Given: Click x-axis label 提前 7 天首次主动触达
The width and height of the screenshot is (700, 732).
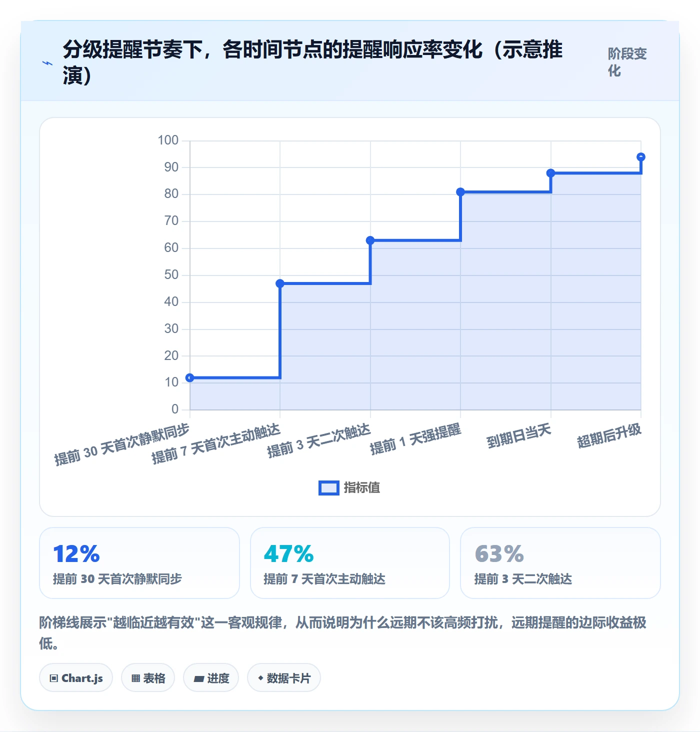Looking at the screenshot, I should coord(216,444).
